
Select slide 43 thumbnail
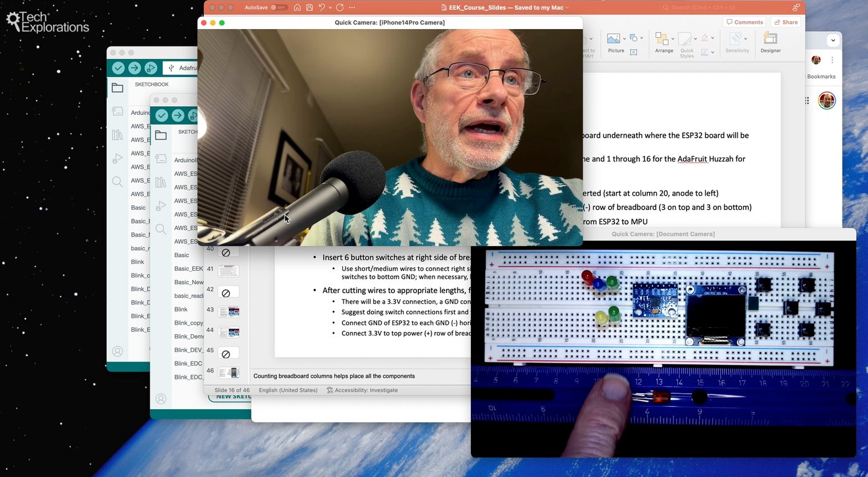pos(228,311)
